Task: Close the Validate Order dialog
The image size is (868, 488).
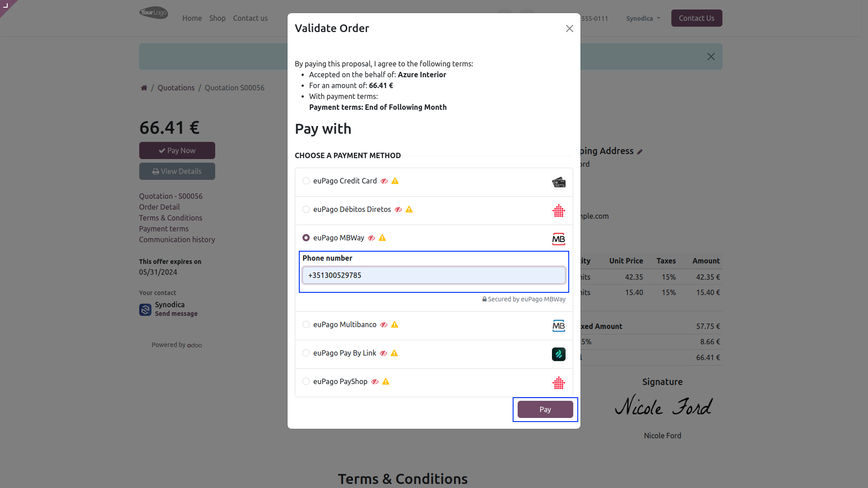Action: coord(570,28)
